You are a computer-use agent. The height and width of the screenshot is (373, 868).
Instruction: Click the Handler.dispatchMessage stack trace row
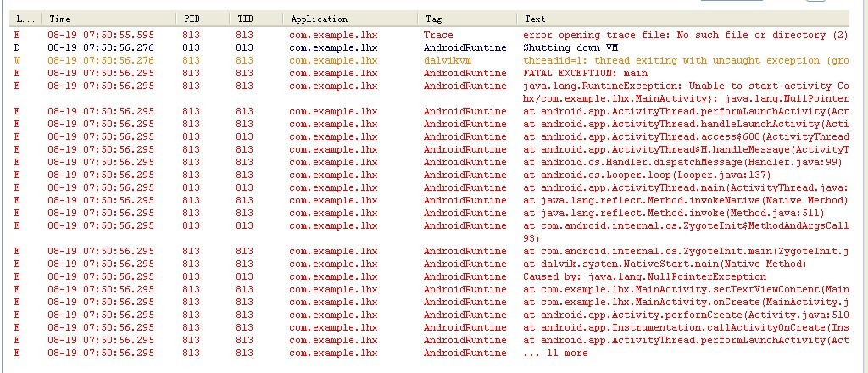(429, 162)
